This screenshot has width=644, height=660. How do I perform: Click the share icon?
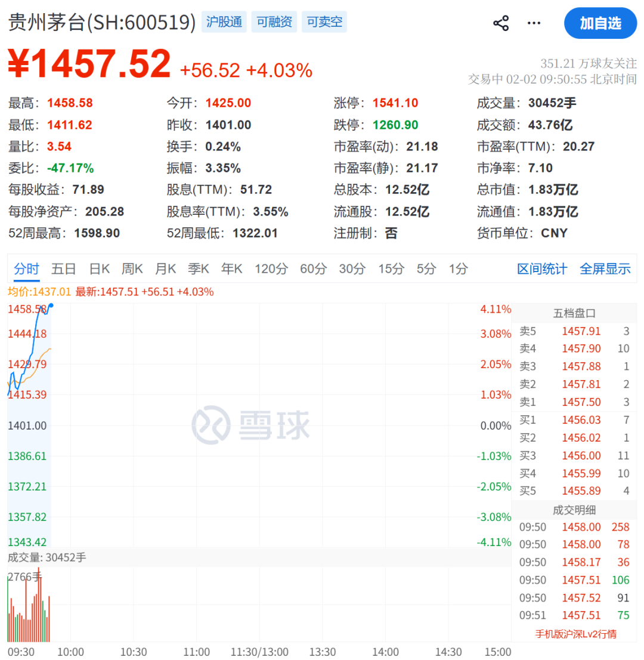(501, 23)
